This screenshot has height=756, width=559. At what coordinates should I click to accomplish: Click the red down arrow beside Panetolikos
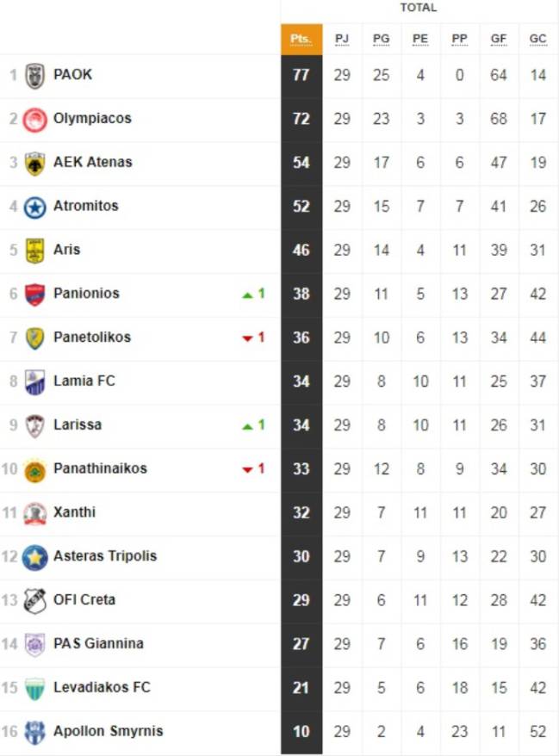tap(247, 338)
